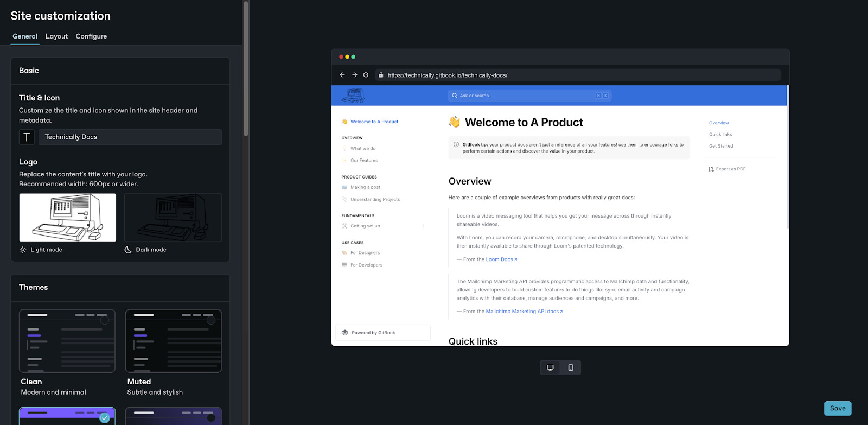Open Welcome to A Product sidebar link
This screenshot has height=425, width=868.
[374, 122]
